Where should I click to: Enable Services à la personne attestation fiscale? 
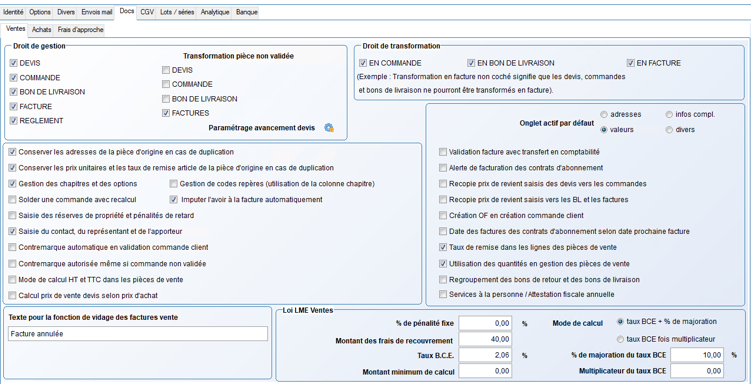click(443, 294)
